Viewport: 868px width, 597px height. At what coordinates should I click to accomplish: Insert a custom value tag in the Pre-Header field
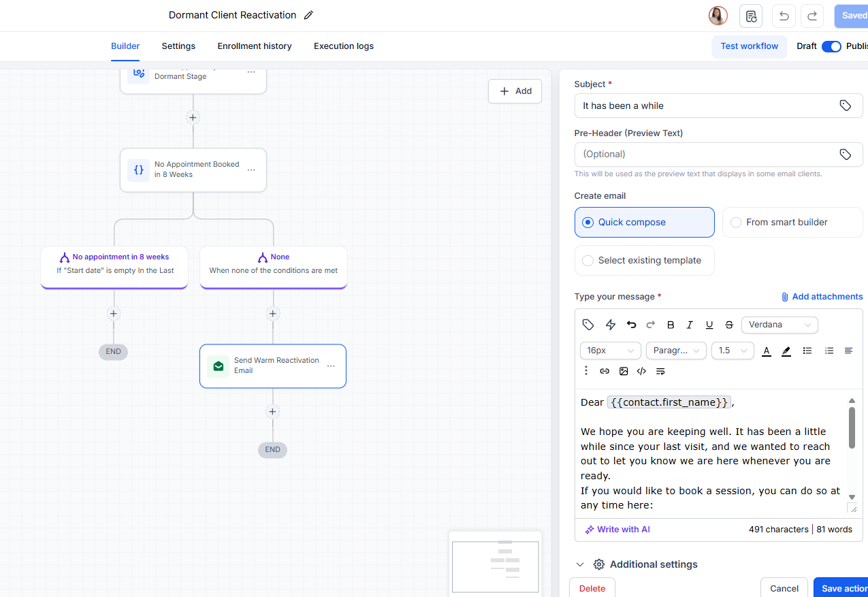845,155
